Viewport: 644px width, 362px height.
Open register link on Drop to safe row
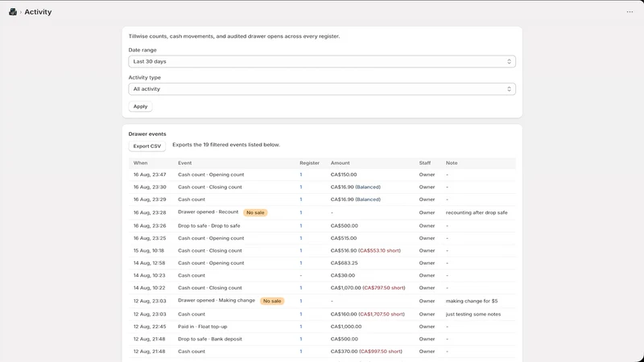[300, 226]
